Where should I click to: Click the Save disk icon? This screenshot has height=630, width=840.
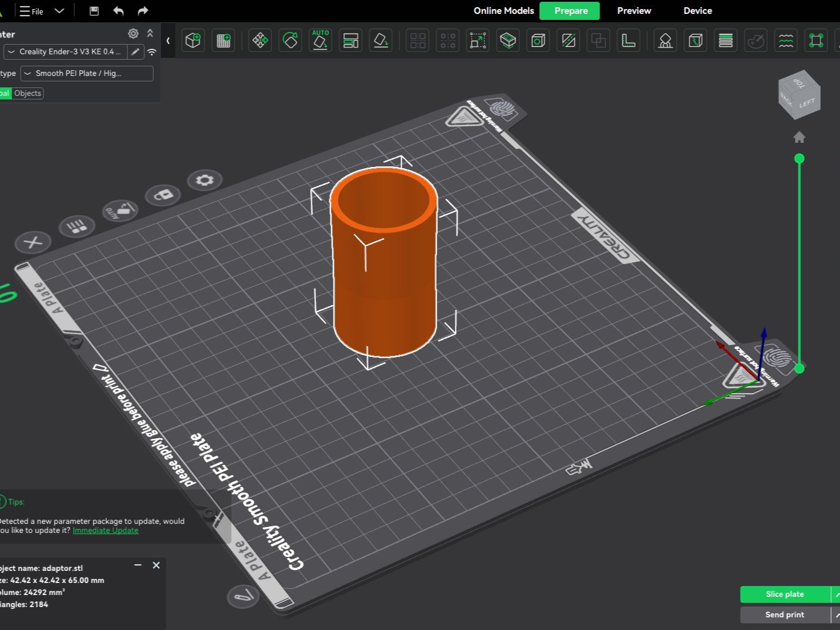point(94,11)
